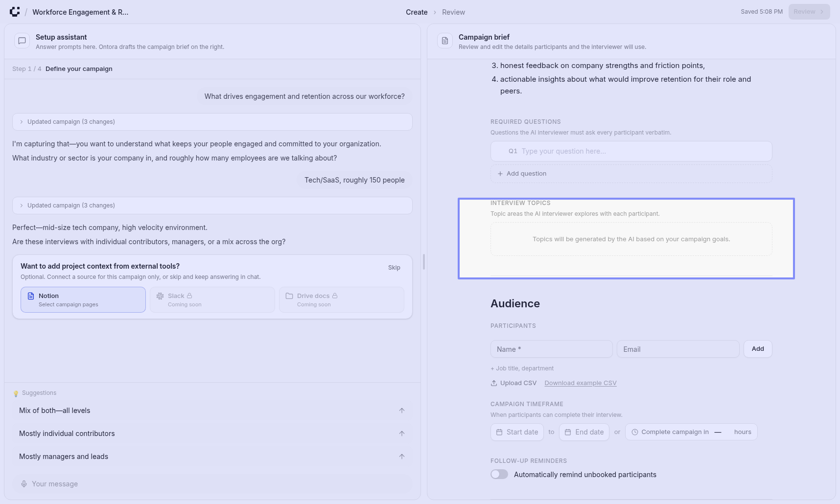Viewport: 840px width, 504px height.
Task: Click the participant Name input field
Action: click(x=551, y=349)
